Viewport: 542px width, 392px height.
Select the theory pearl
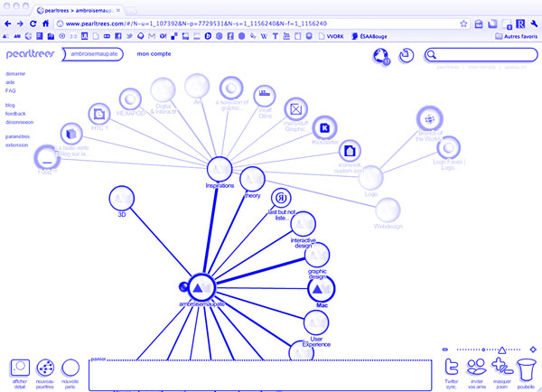click(x=252, y=179)
